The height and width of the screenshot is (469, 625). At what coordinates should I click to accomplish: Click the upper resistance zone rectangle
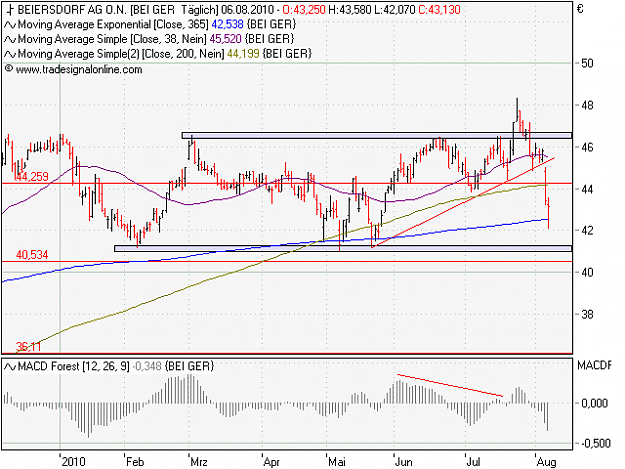(x=377, y=135)
